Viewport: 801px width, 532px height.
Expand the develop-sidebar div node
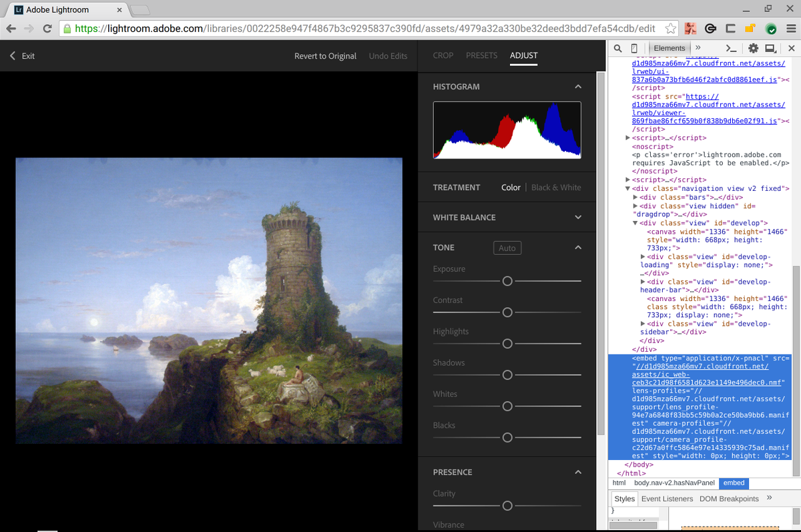tap(643, 324)
